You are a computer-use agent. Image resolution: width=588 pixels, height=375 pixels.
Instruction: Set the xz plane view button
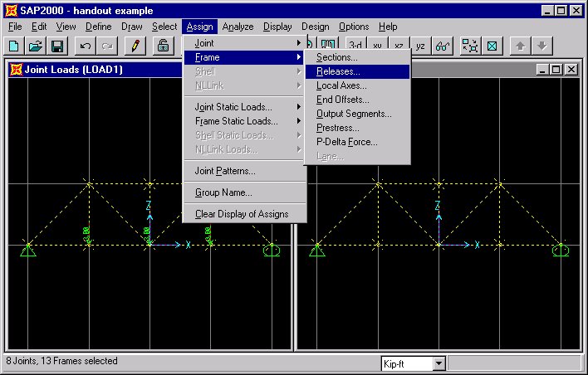[399, 46]
